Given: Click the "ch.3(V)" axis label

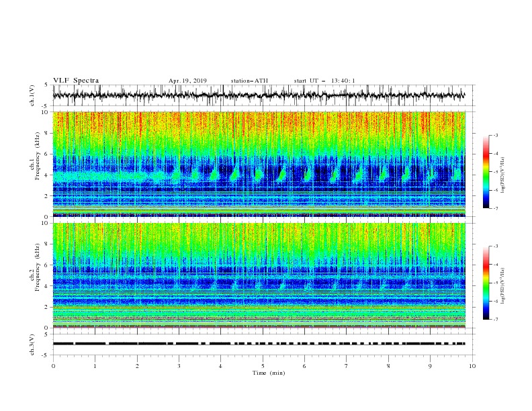Looking at the screenshot, I should [32, 345].
